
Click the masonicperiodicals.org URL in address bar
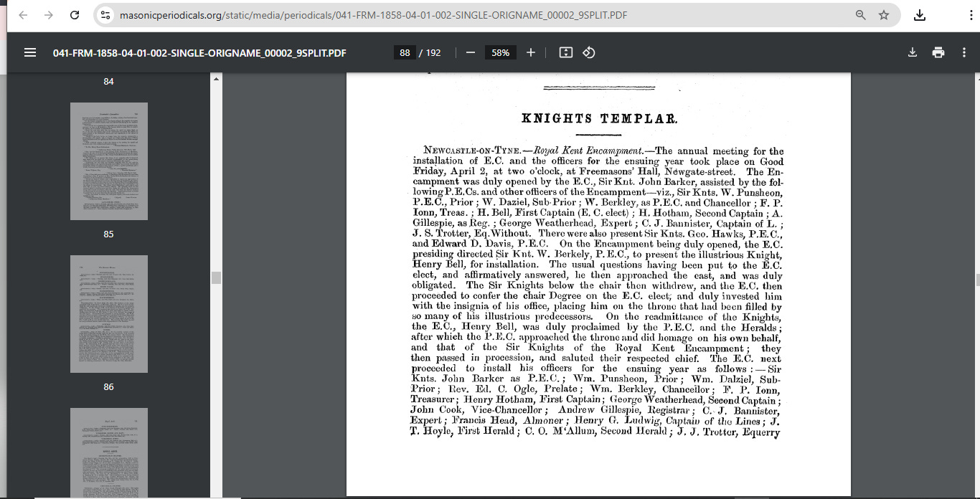(373, 15)
